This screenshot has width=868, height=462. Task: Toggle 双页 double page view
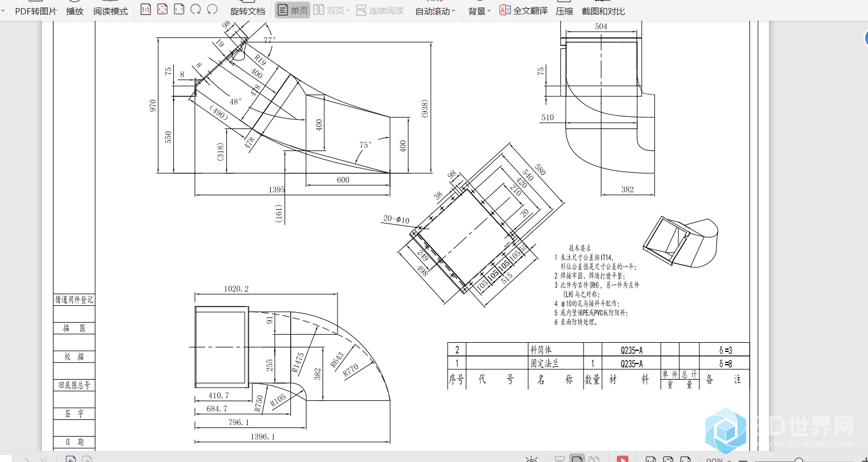tap(328, 10)
